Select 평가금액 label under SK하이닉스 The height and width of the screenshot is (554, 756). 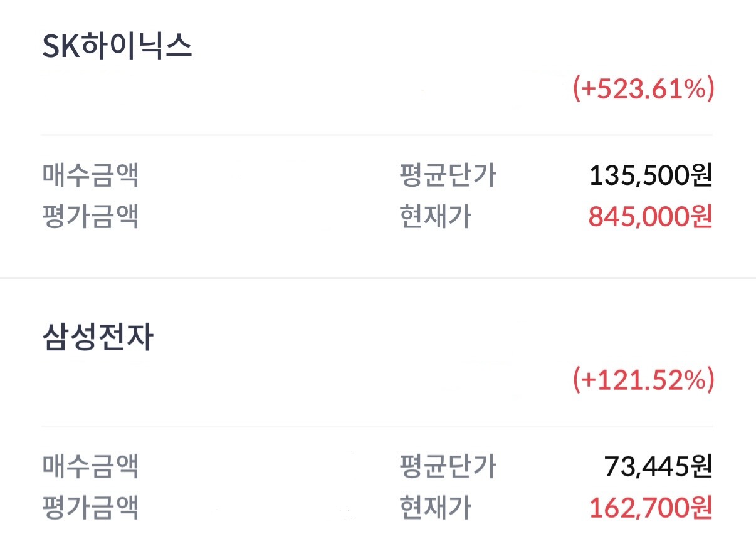pyautogui.click(x=90, y=217)
